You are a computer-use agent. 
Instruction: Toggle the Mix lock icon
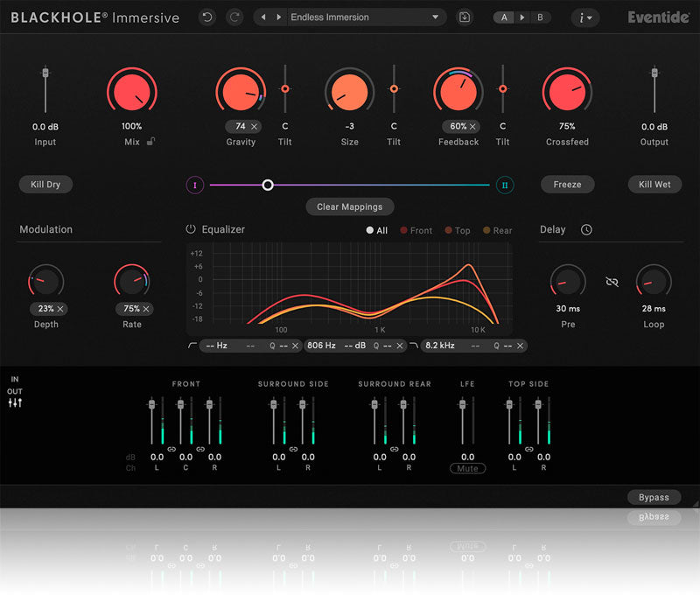150,142
